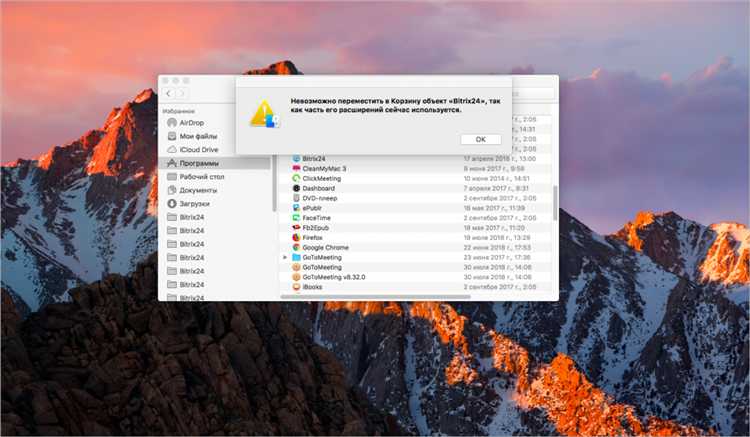This screenshot has height=437, width=750.
Task: Select the Firefox app icon
Action: [296, 237]
